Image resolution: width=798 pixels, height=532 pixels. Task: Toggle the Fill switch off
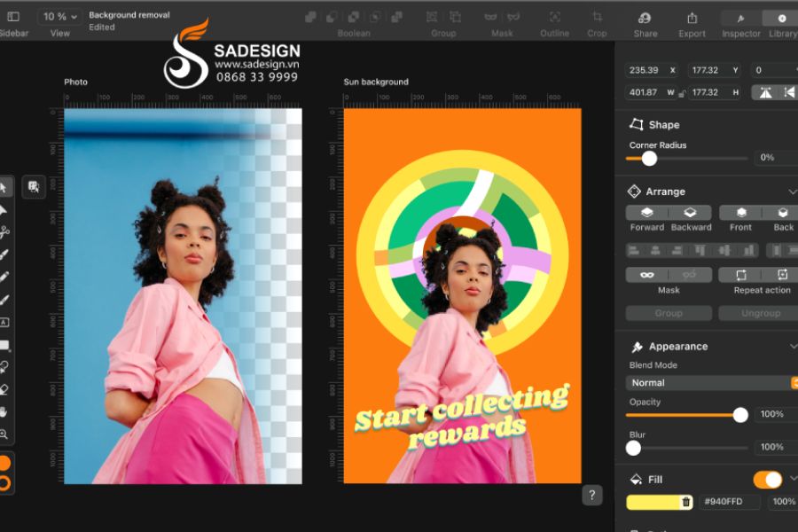tap(768, 480)
